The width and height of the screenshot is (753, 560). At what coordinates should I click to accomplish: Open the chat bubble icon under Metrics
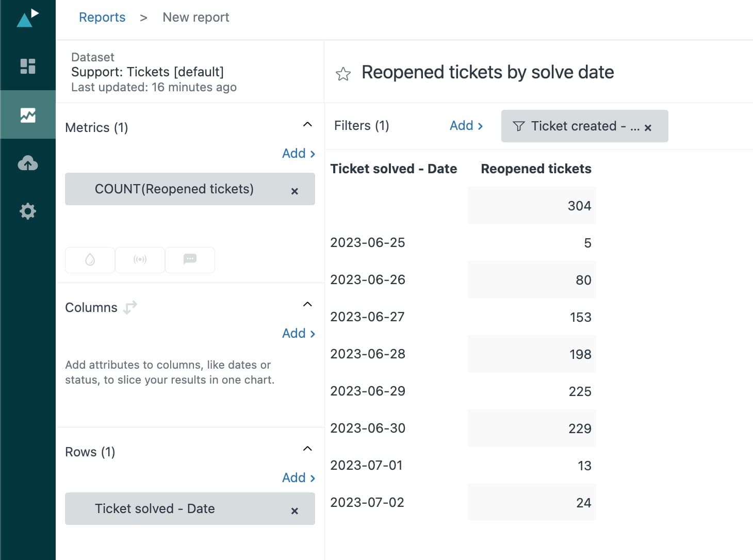coord(190,260)
